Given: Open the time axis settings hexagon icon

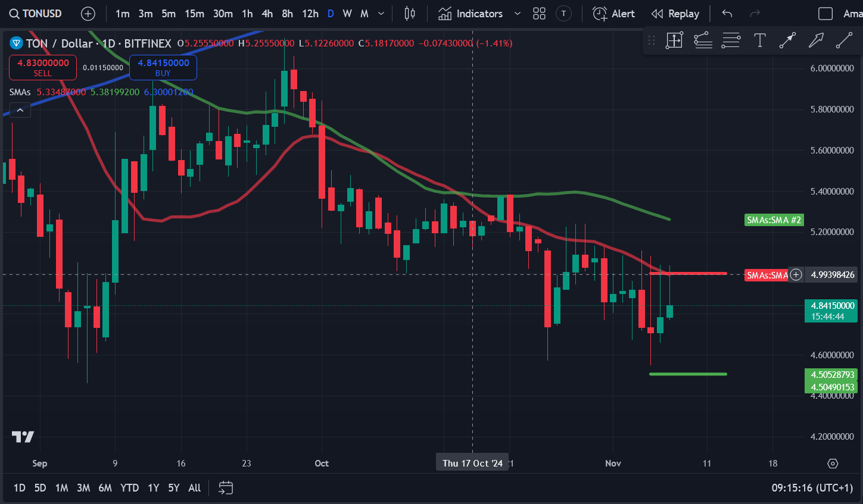Looking at the screenshot, I should coord(833,463).
